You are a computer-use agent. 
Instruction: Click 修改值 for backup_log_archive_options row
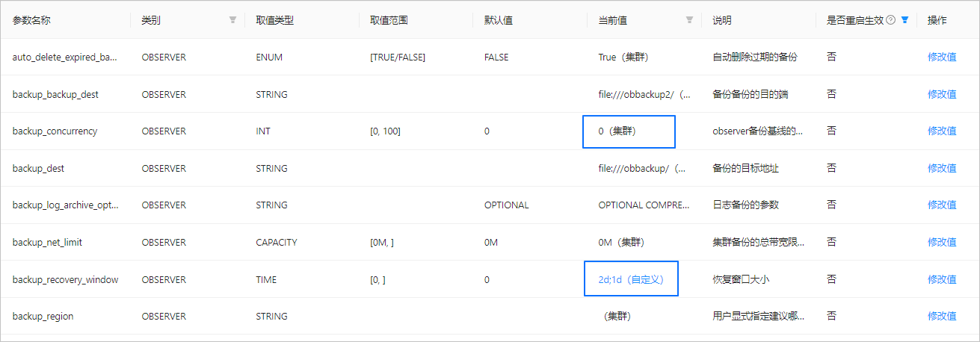(x=942, y=205)
